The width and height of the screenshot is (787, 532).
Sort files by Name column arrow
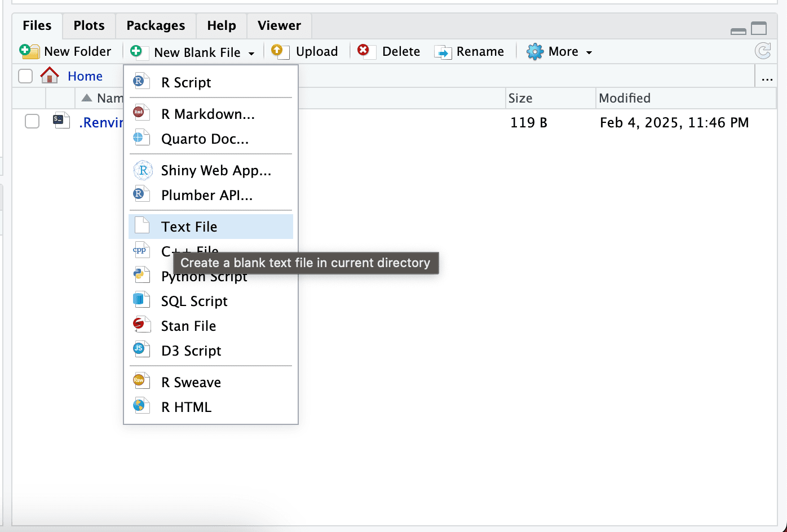(x=87, y=98)
